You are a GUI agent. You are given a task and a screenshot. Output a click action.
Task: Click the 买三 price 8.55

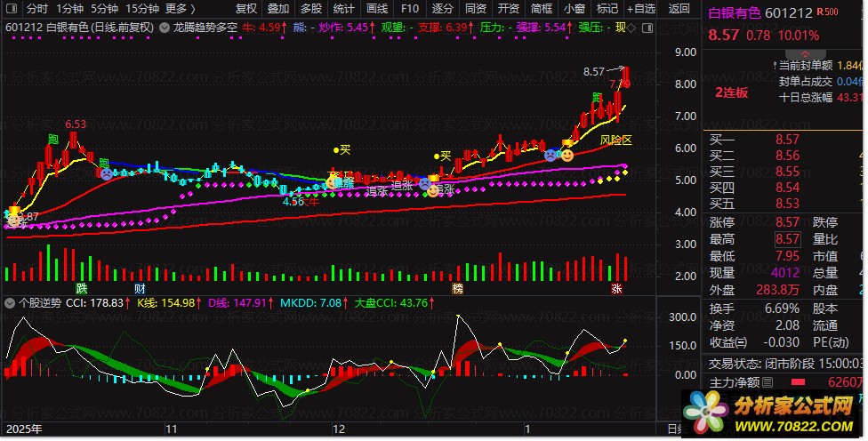(787, 172)
